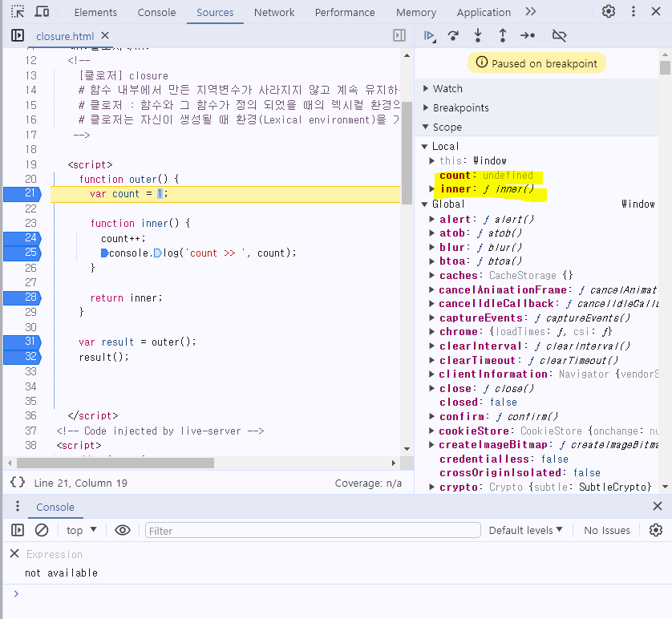Open console settings gear icon
This screenshot has width=672, height=619.
tap(656, 530)
